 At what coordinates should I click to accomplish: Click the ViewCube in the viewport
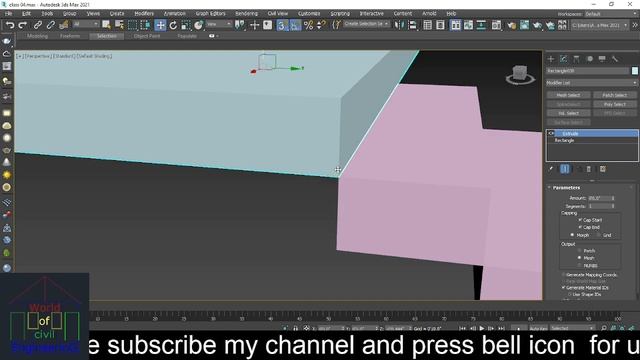(x=520, y=73)
